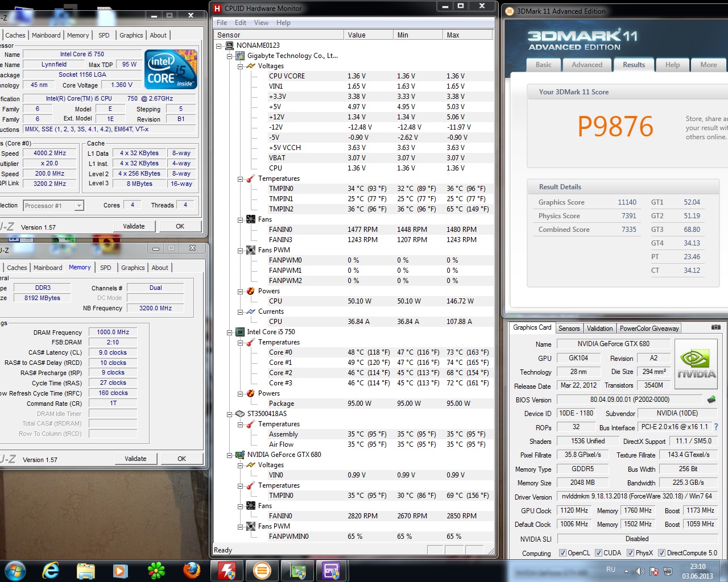
Task: Click the Intel Core i5 logo in CPU-Z
Action: pyautogui.click(x=171, y=69)
